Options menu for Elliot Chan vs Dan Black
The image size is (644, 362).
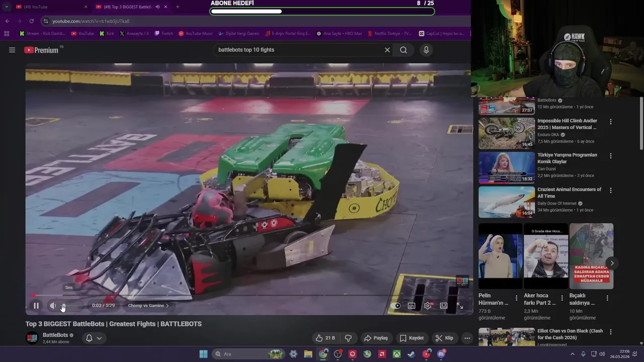(611, 332)
